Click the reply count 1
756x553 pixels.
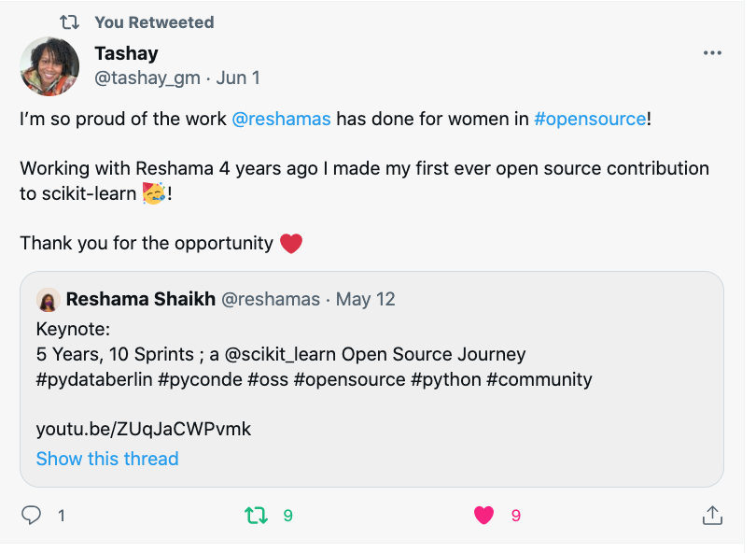pos(62,515)
